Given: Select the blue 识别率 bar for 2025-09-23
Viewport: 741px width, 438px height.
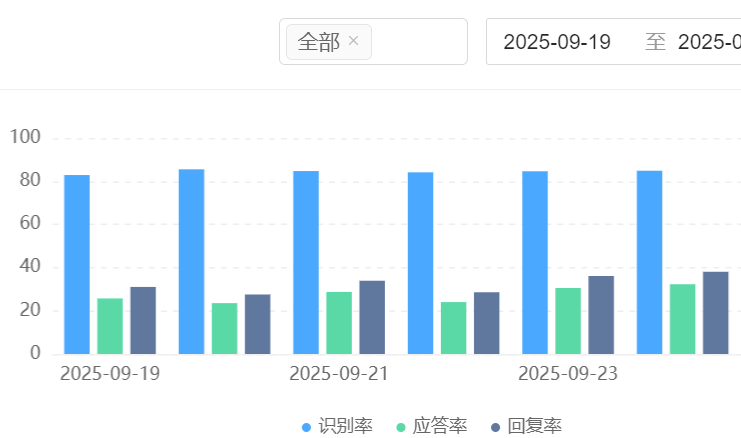Looking at the screenshot, I should pyautogui.click(x=535, y=262).
